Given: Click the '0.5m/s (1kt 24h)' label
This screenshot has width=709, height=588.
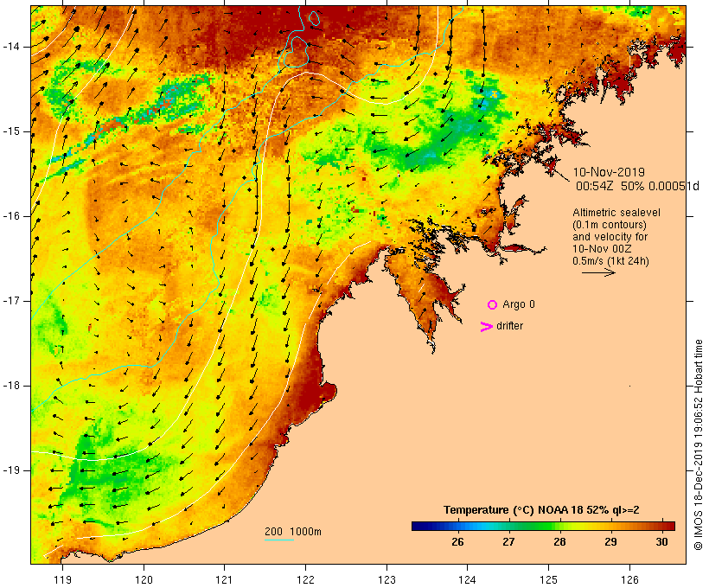Looking at the screenshot, I should point(610,261).
